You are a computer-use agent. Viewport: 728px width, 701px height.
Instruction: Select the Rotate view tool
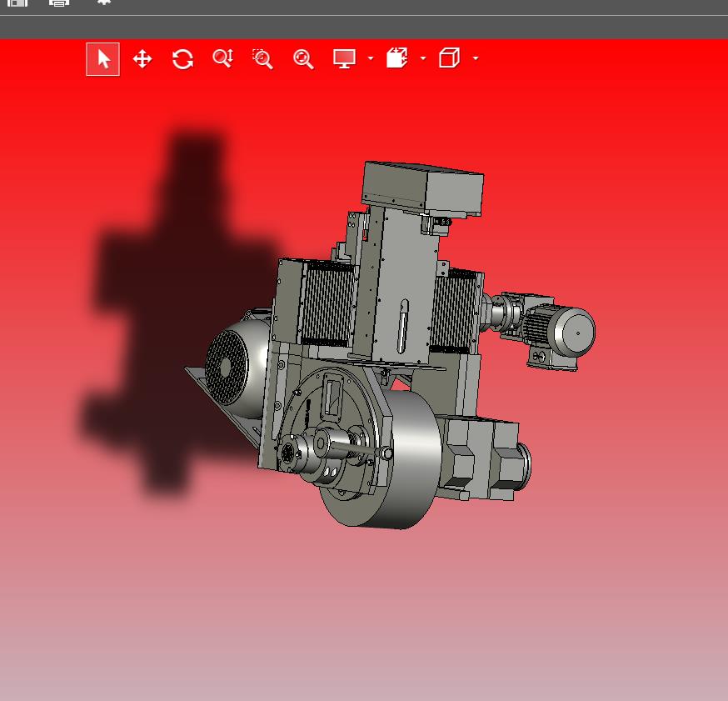(x=182, y=59)
